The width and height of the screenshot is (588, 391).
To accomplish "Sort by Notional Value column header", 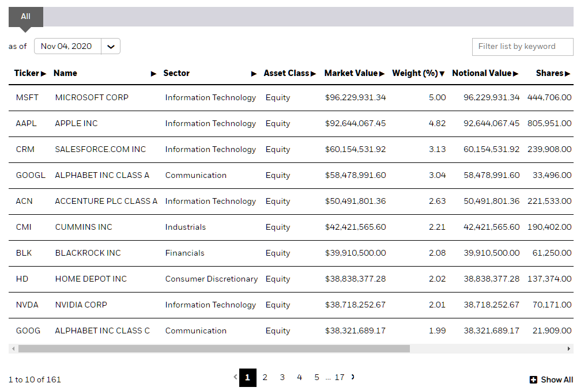I will (485, 73).
